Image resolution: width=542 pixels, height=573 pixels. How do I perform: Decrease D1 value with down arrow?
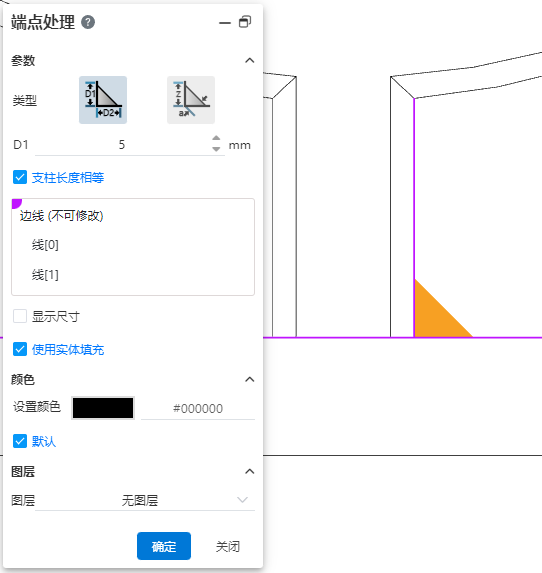pos(216,149)
